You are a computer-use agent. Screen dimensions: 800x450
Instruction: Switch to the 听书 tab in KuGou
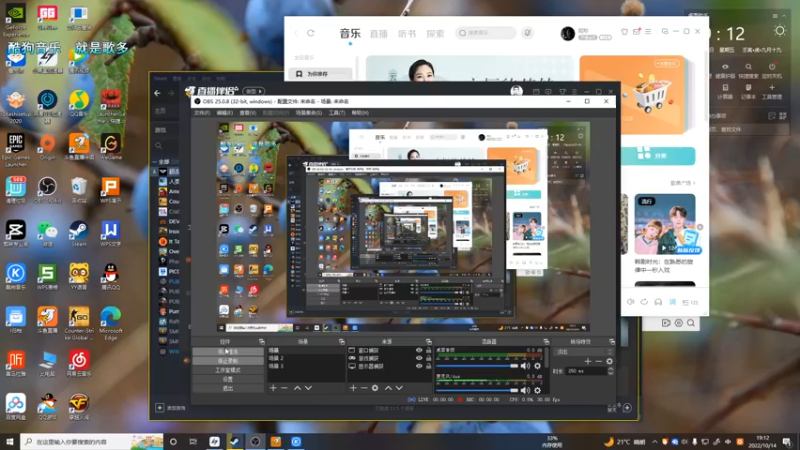[x=407, y=34]
